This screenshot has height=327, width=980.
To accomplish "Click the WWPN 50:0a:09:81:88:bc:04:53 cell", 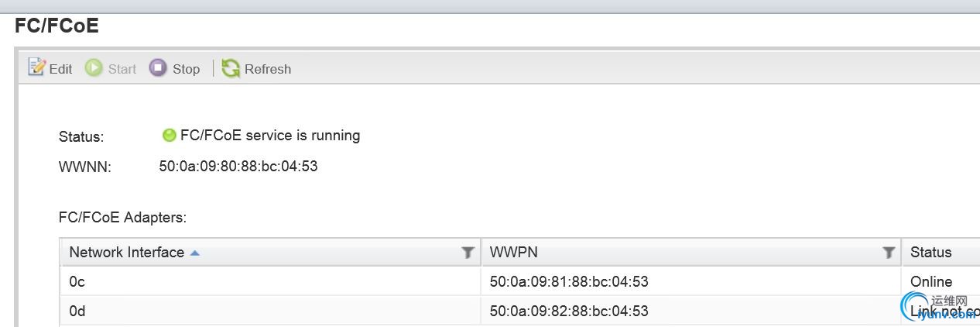I will [569, 281].
